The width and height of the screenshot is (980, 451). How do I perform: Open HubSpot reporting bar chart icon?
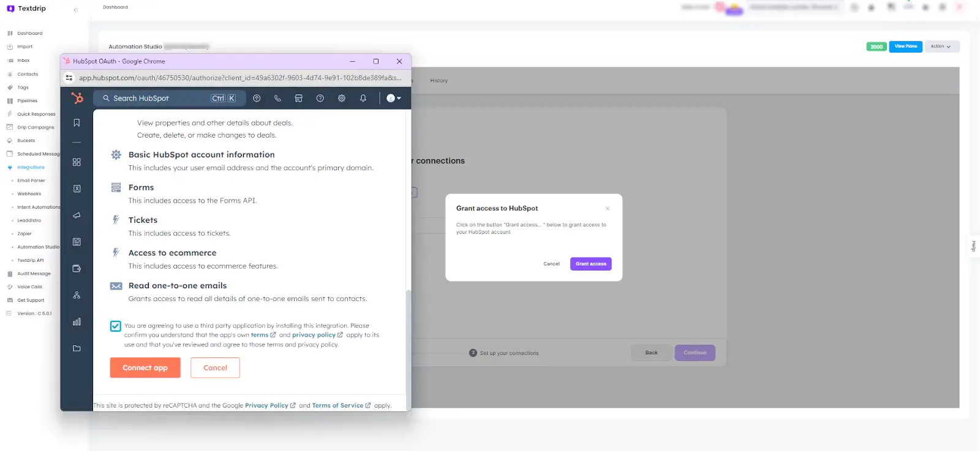[x=77, y=322]
